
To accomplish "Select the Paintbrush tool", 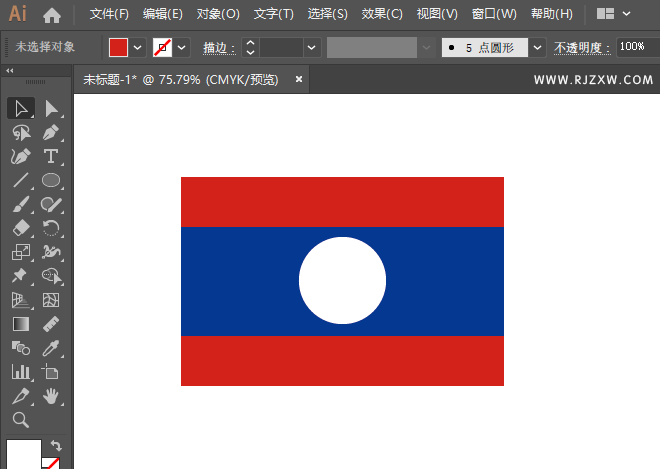I will point(21,204).
